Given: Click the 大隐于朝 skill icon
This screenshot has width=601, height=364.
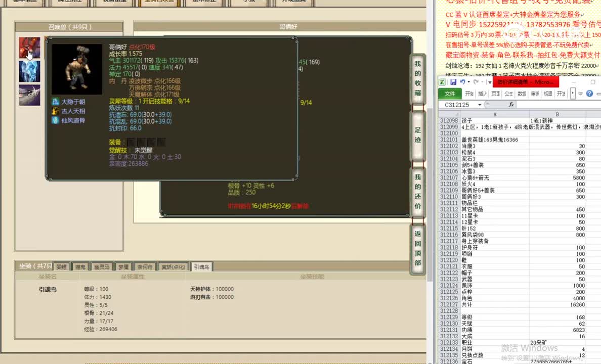Looking at the screenshot, I should [x=56, y=102].
